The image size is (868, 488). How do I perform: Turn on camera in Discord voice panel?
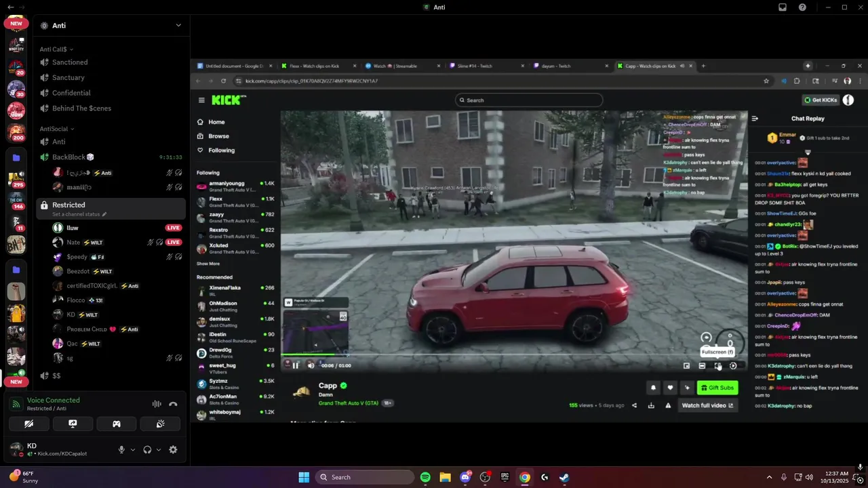tap(28, 424)
